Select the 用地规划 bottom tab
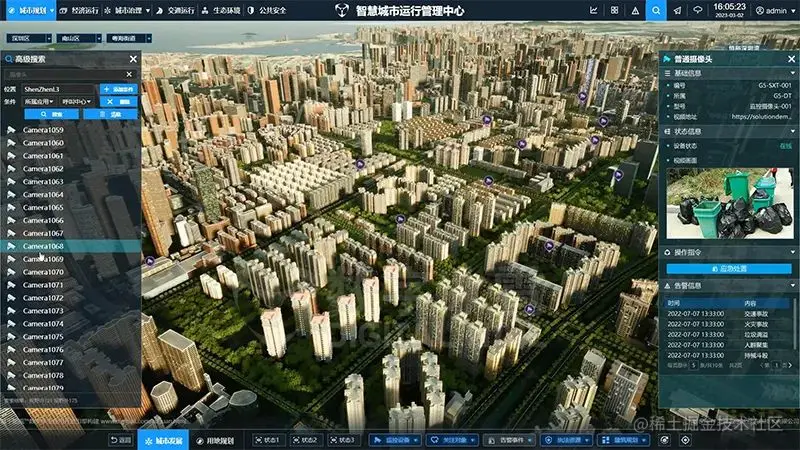Viewport: 800px width, 450px height. point(215,440)
